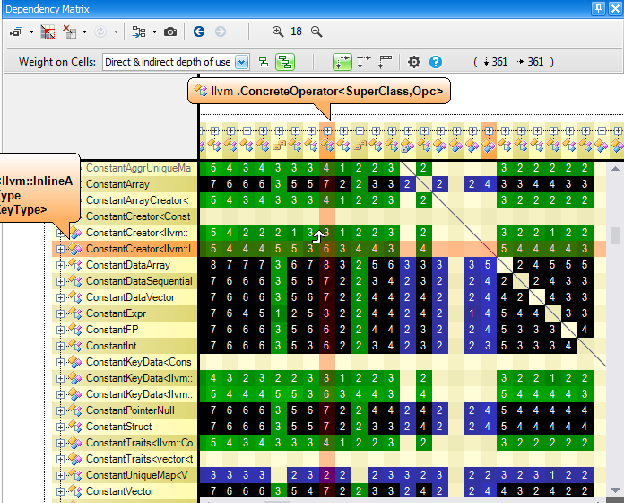Go back with the blue arrow
This screenshot has height=503, width=624.
point(199,32)
